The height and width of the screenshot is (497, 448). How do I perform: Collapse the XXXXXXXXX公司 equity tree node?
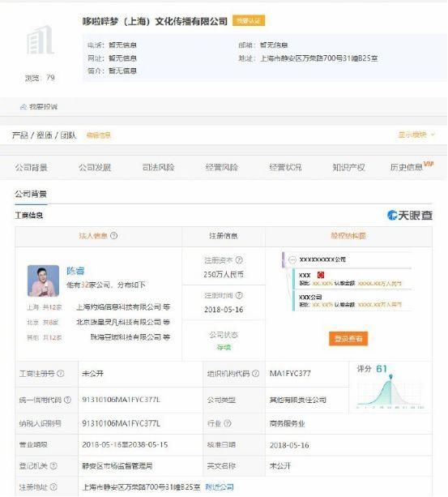click(292, 260)
